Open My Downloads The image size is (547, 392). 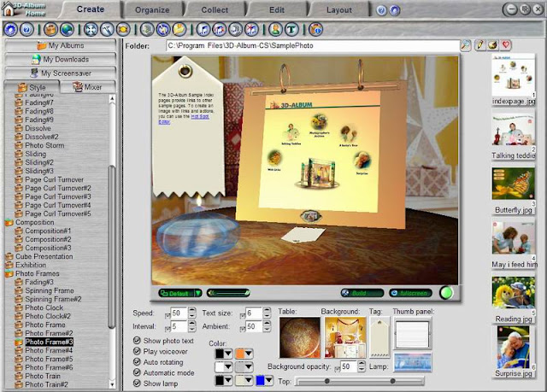coord(61,60)
